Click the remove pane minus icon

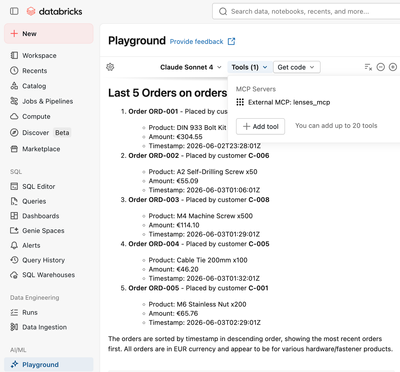[381, 67]
